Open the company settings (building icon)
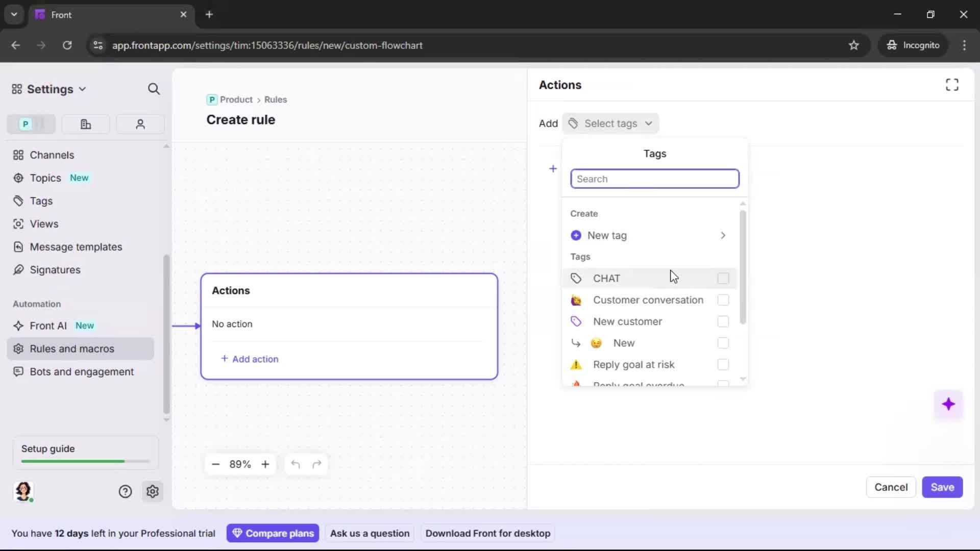Image resolution: width=980 pixels, height=551 pixels. pyautogui.click(x=85, y=124)
